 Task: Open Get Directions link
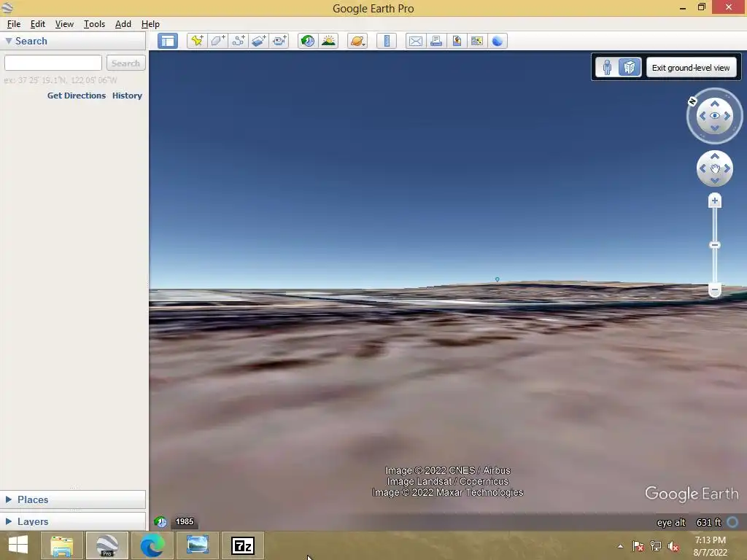pyautogui.click(x=76, y=96)
